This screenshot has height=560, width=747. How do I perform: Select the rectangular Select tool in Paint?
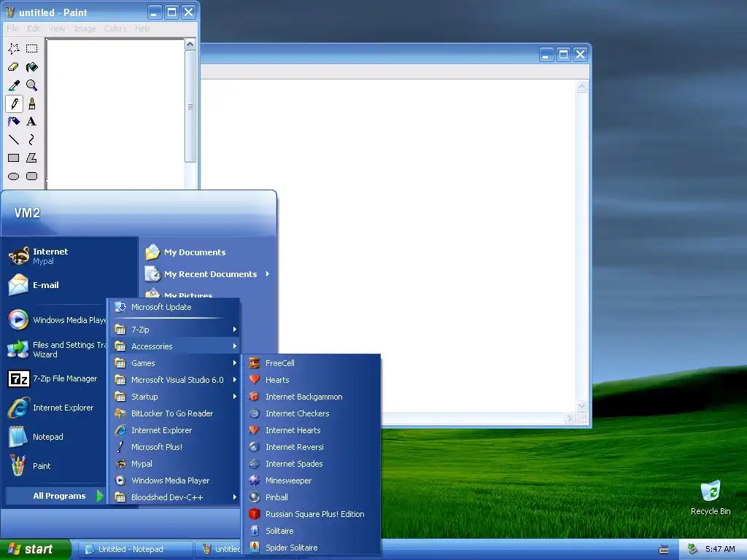(32, 49)
